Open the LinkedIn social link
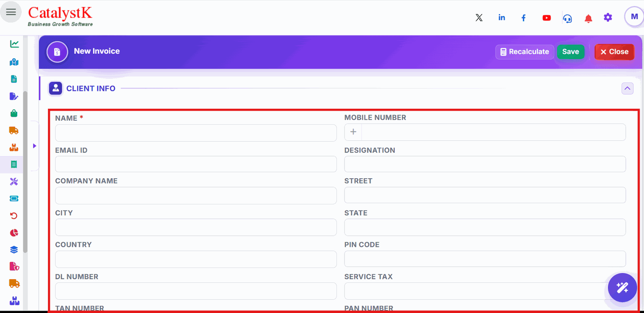This screenshot has height=313, width=644. pos(502,17)
